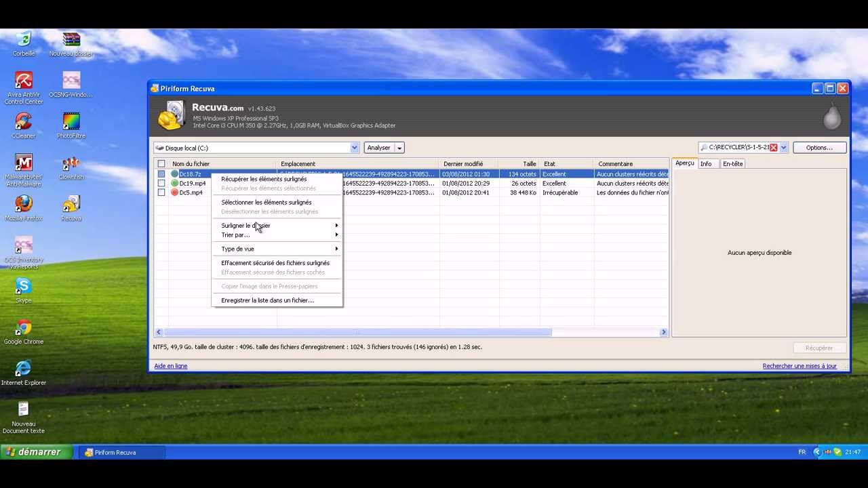Launch the Clownfish desktop icon
The height and width of the screenshot is (488, 868).
(x=71, y=167)
